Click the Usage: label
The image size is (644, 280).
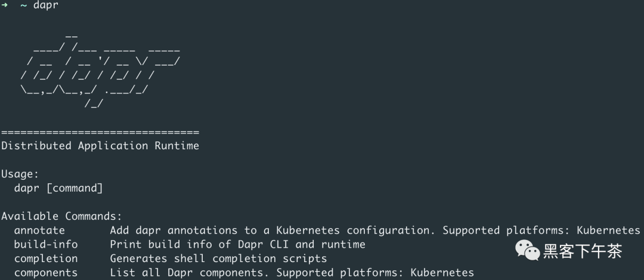(x=20, y=174)
